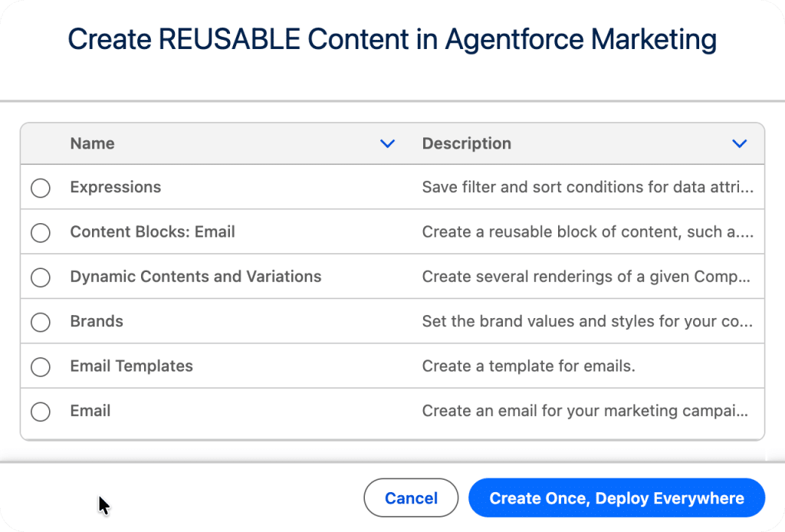Click the dialog title text
Screen dimensions: 785x532
[x=392, y=39]
